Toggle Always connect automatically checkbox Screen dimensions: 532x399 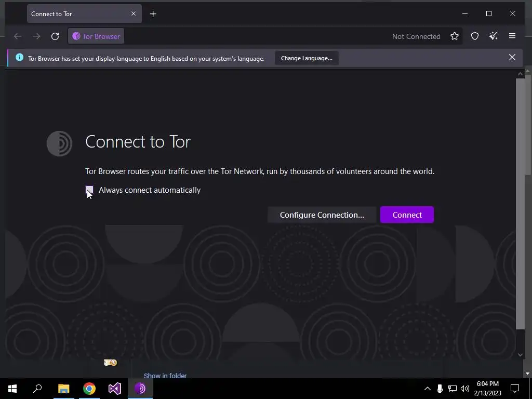click(89, 190)
